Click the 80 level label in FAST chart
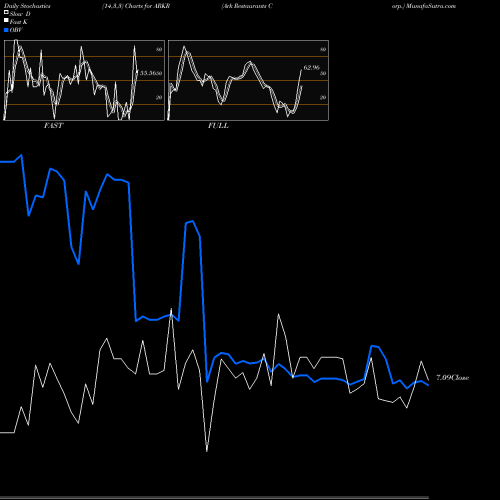This screenshot has height=500, width=500. coord(159,49)
